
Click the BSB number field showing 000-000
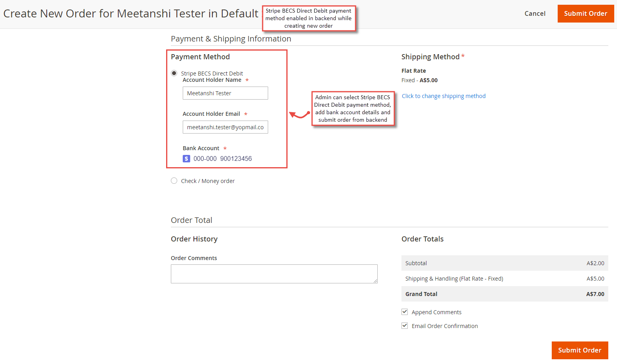point(205,158)
